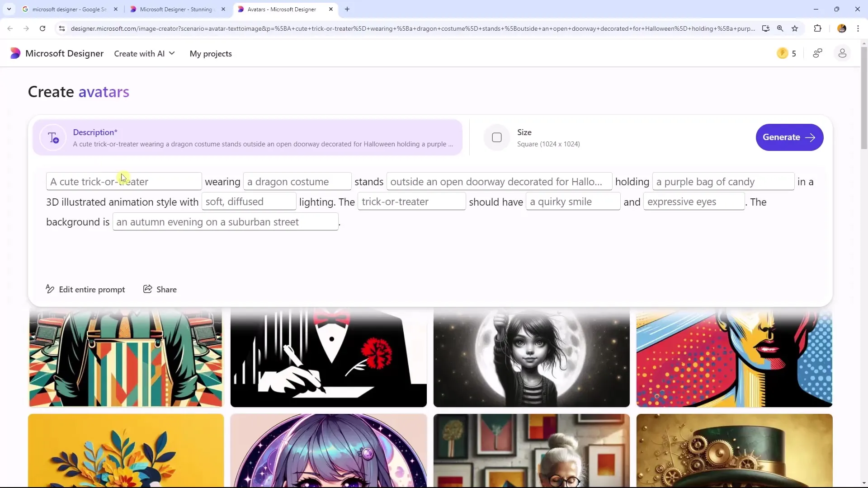
Task: Select the anime girl avatar thumbnail
Action: pyautogui.click(x=329, y=451)
